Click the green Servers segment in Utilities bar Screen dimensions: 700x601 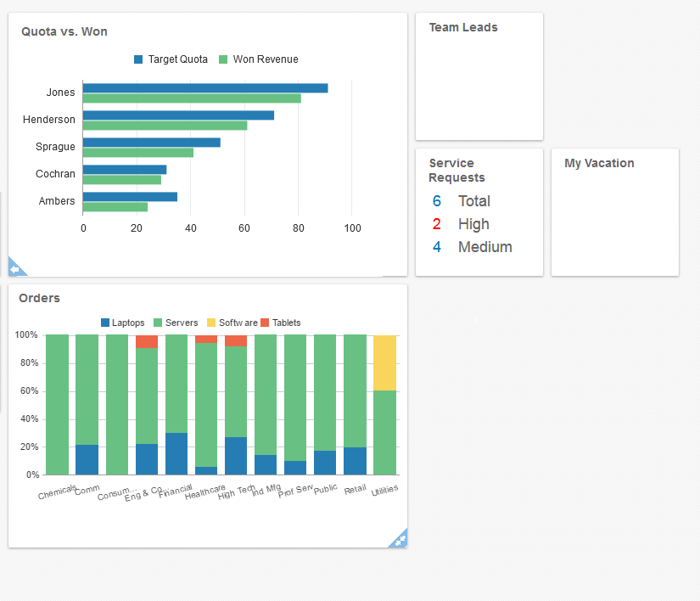[385, 433]
